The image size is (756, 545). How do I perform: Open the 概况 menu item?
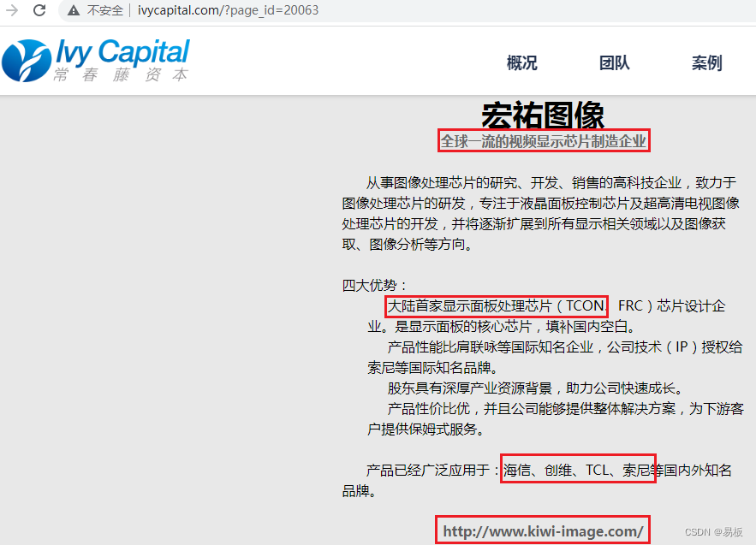pyautogui.click(x=521, y=62)
